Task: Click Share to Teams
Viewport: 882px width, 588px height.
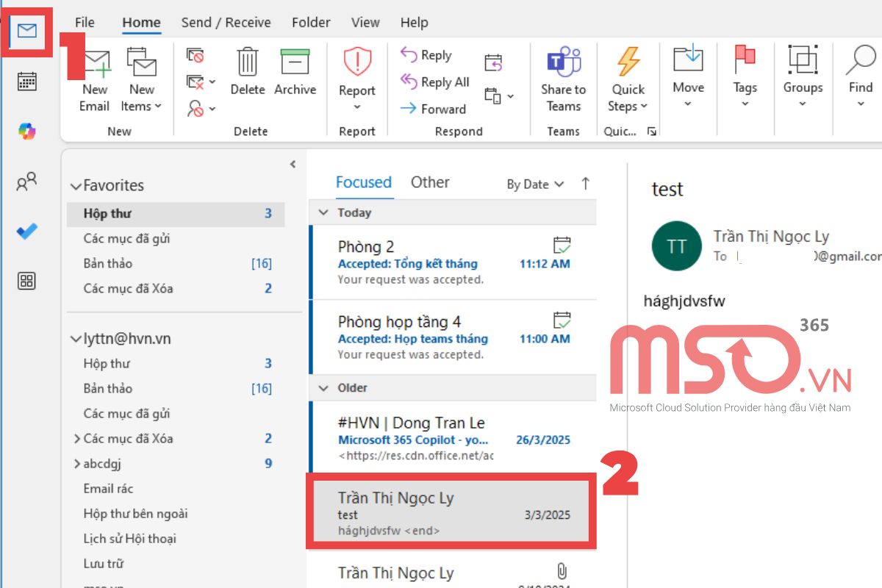Action: pyautogui.click(x=564, y=81)
